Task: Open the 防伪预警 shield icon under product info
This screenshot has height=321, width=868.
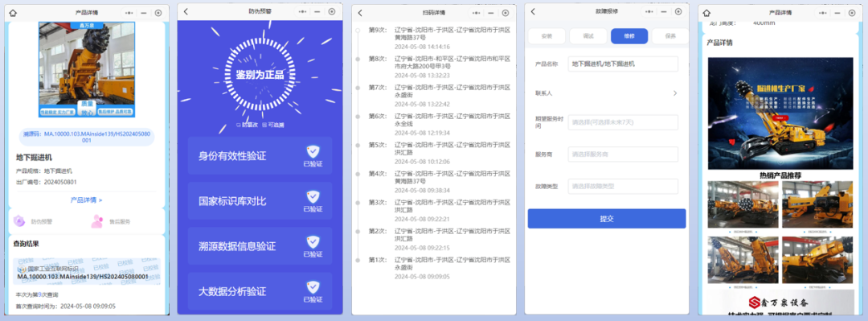Action: (19, 221)
